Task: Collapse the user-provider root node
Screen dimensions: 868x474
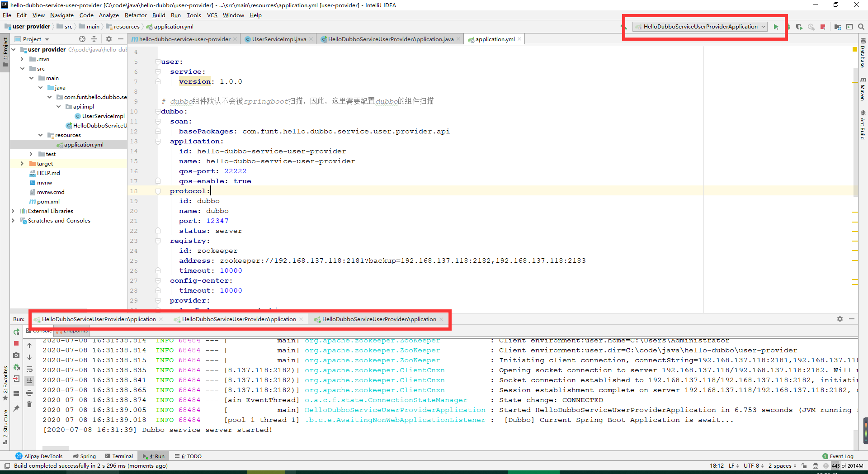Action: pos(14,49)
